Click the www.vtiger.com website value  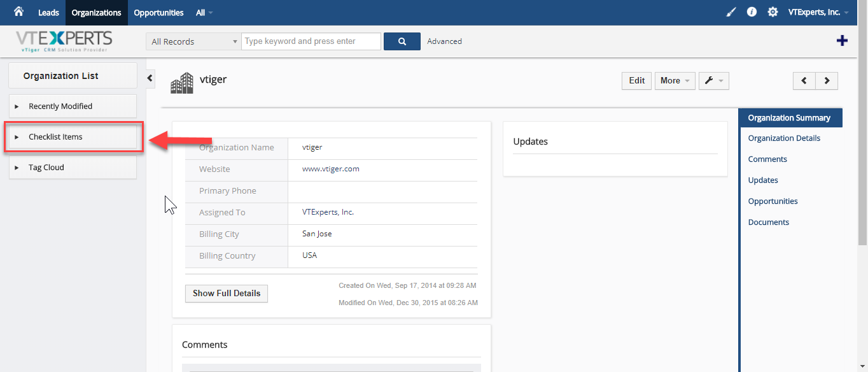pyautogui.click(x=331, y=169)
